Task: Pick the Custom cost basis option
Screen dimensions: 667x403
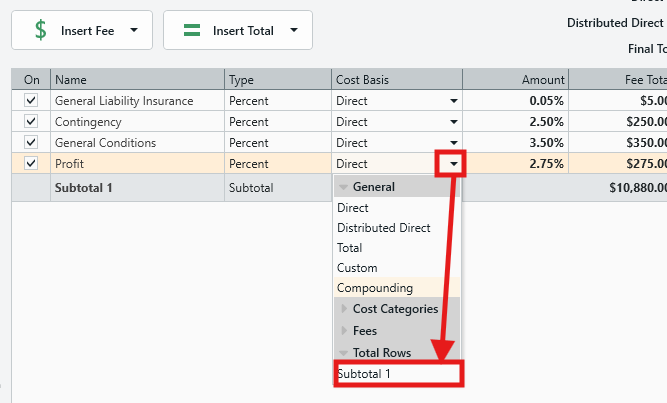Action: (x=357, y=268)
